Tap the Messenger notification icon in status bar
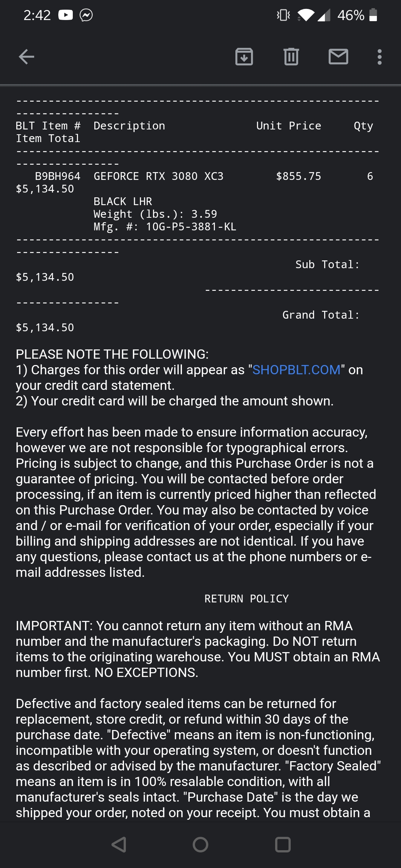Screen dimensions: 401x868 (x=86, y=15)
